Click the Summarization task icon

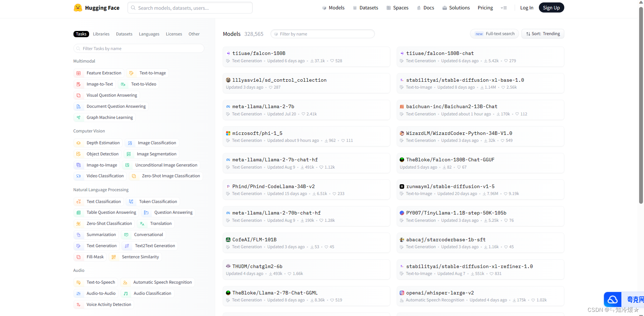79,235
